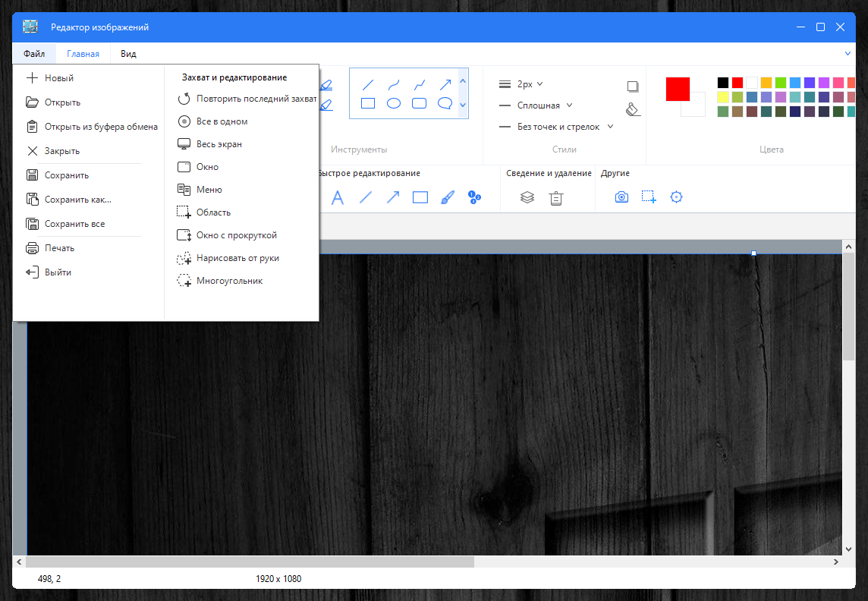
Task: Click the flatten layers icon
Action: tap(527, 197)
